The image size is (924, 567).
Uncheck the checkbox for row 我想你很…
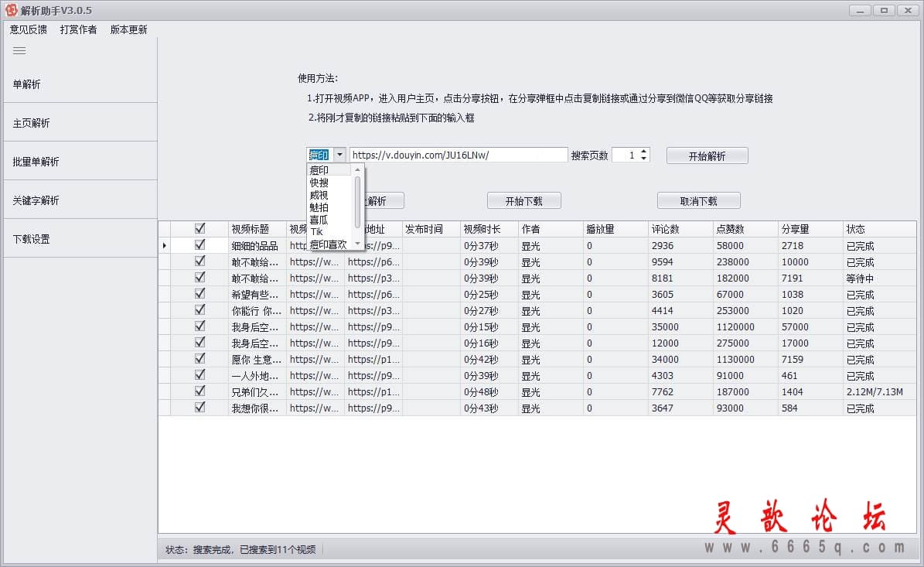click(x=199, y=408)
